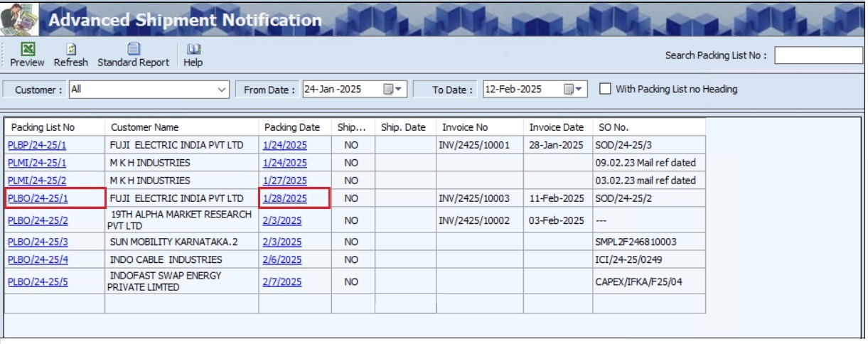The width and height of the screenshot is (868, 344).
Task: Open the Customer dropdown showing All
Action: click(x=149, y=90)
